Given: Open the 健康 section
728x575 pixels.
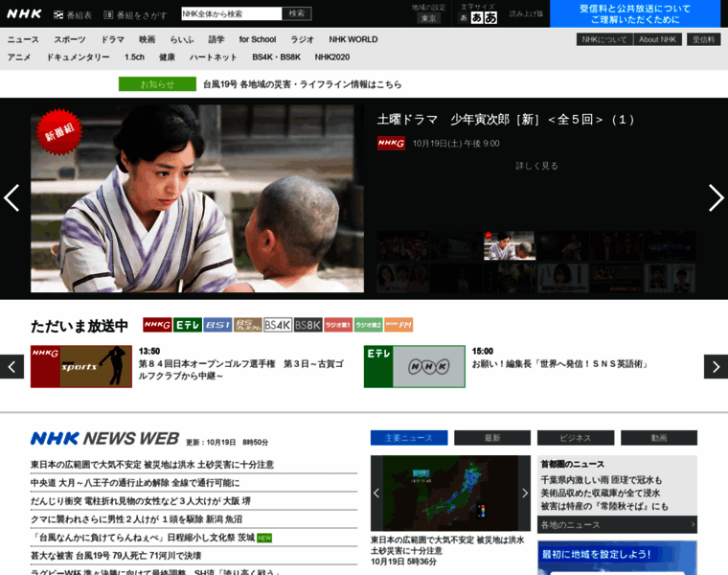Looking at the screenshot, I should (x=167, y=57).
